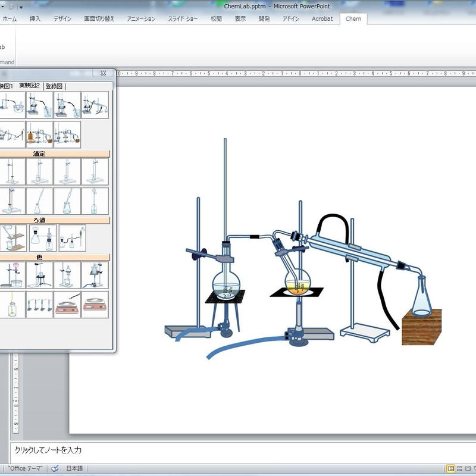Click the ろ過 section header
This screenshot has height=476, width=476.
pos(55,220)
